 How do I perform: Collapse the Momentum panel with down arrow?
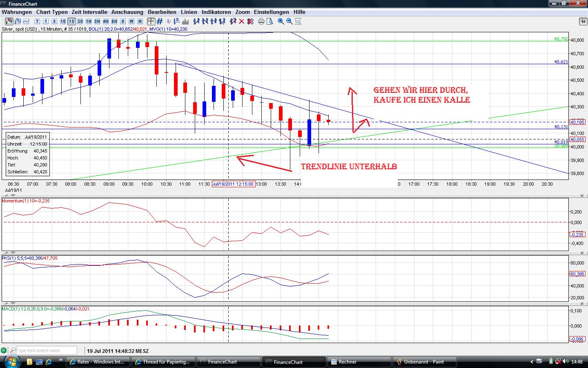(13, 195)
